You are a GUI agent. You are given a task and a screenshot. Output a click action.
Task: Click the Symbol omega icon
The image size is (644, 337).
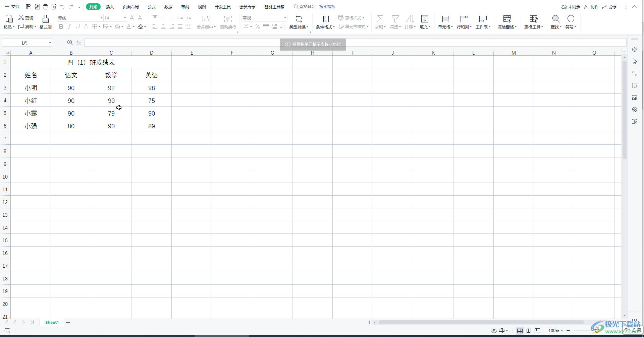pos(571,19)
